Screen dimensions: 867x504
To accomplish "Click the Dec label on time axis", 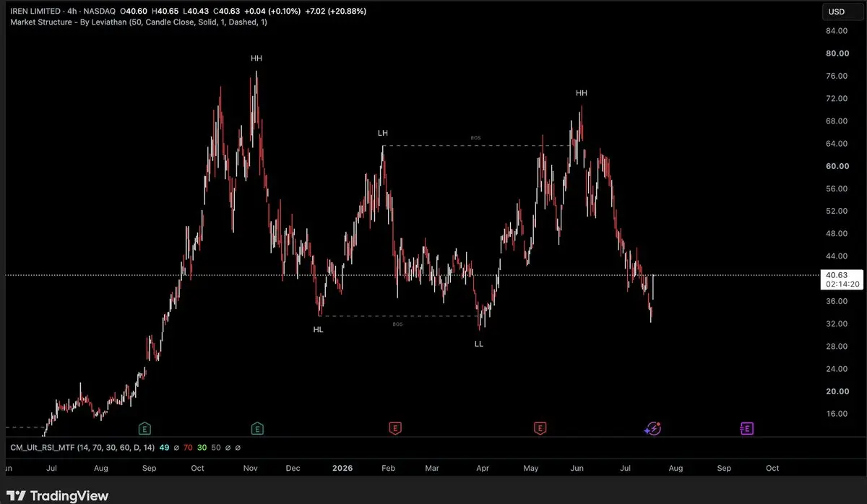I will coord(293,468).
